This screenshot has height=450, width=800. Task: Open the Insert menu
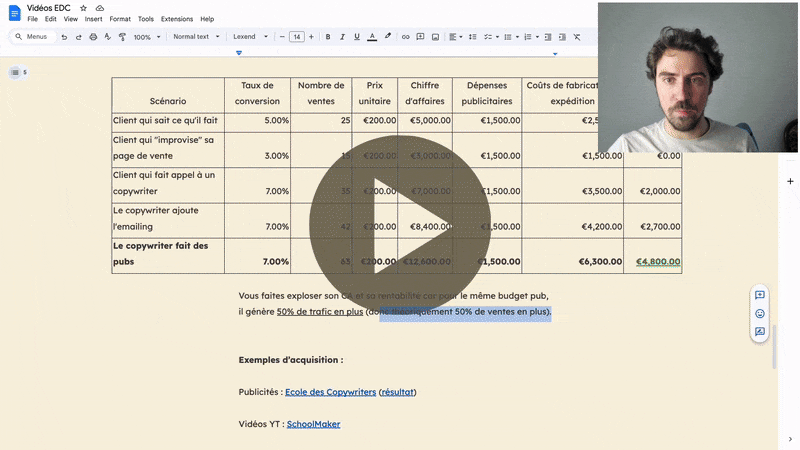click(x=93, y=19)
